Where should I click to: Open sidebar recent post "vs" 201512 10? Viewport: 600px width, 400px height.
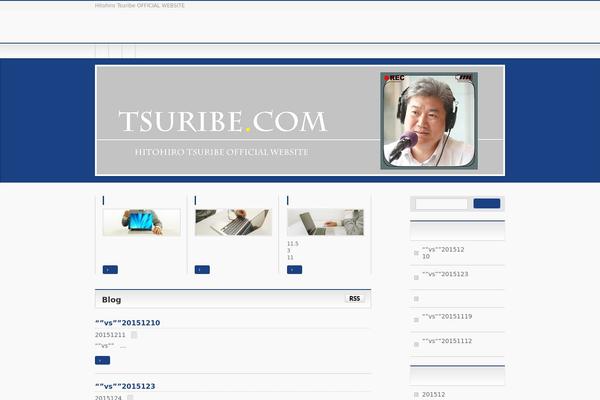tap(443, 253)
